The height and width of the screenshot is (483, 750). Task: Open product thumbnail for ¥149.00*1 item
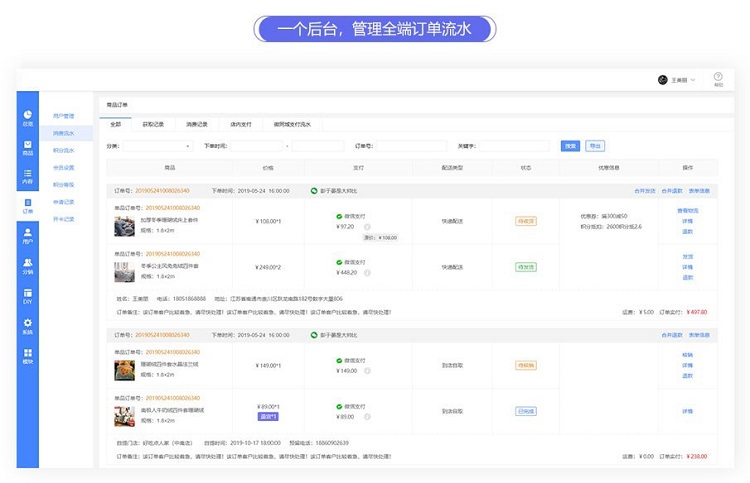[x=124, y=370]
